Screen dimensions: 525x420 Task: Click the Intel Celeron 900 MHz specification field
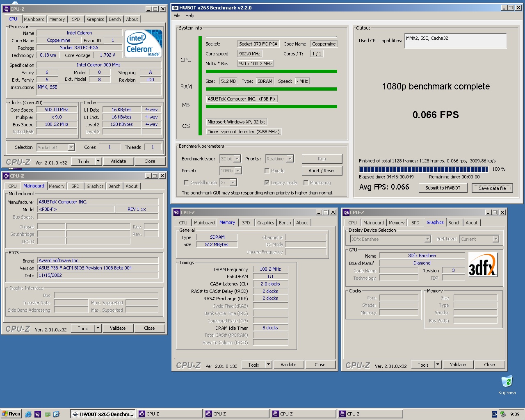(x=99, y=65)
